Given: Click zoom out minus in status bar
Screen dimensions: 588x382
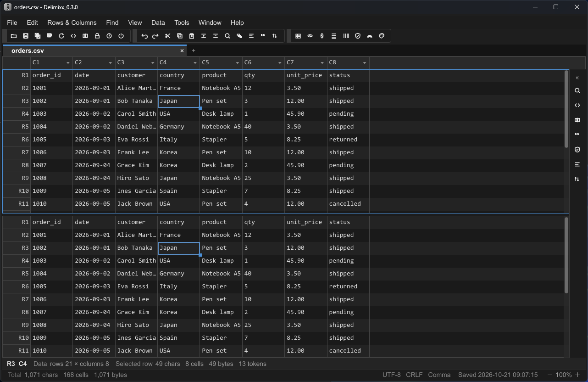Looking at the screenshot, I should (x=550, y=375).
